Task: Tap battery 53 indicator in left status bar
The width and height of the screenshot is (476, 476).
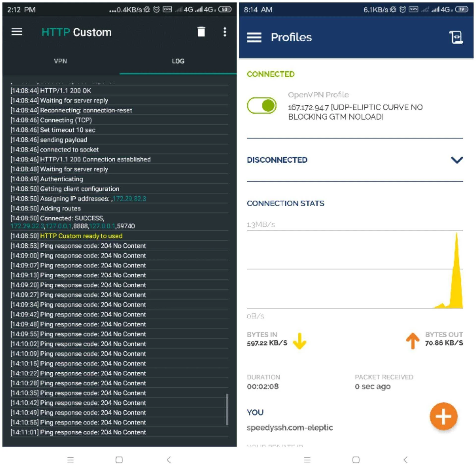Action: coord(225,9)
